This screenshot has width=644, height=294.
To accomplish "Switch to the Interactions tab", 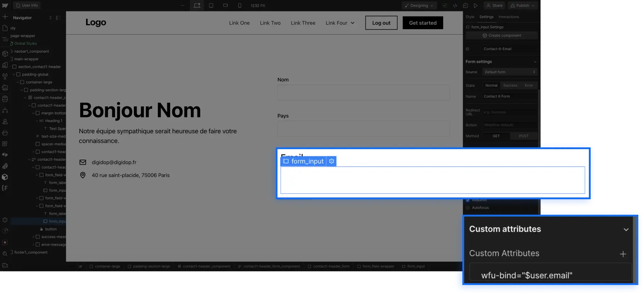I will click(509, 17).
